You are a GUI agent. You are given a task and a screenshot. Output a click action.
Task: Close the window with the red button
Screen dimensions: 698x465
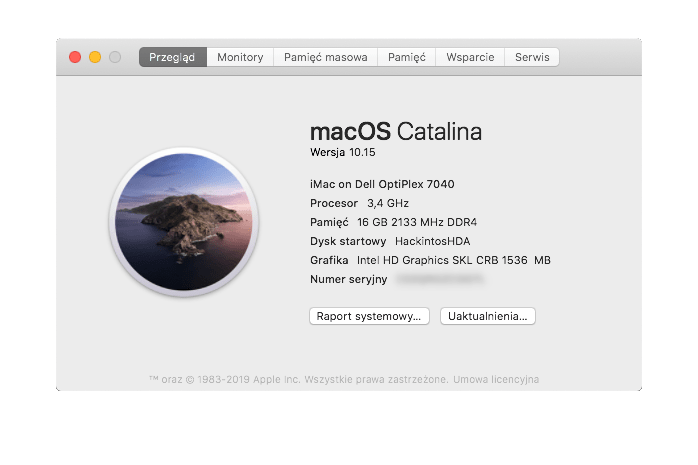coord(75,57)
